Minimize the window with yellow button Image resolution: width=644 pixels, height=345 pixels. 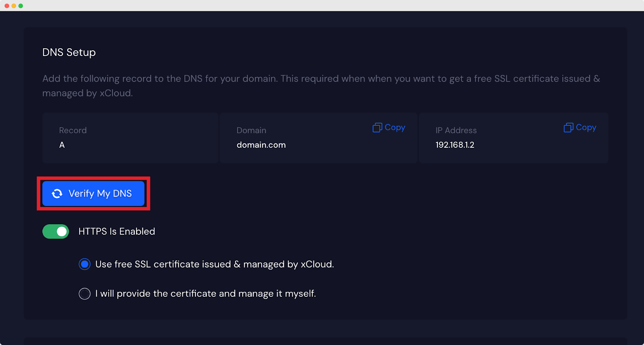[x=14, y=6]
